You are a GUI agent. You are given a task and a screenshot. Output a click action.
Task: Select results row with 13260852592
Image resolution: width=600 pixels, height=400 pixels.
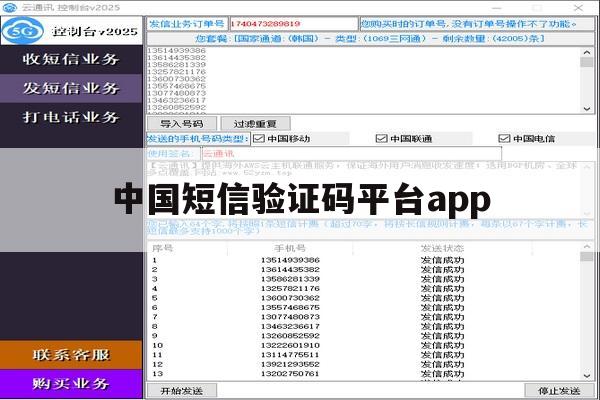pyautogui.click(x=364, y=336)
